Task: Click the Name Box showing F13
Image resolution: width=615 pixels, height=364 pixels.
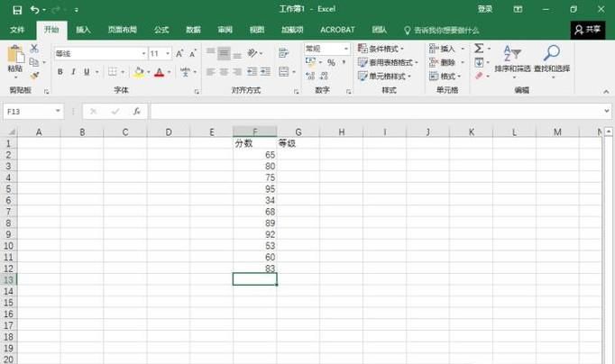Action: (x=33, y=112)
